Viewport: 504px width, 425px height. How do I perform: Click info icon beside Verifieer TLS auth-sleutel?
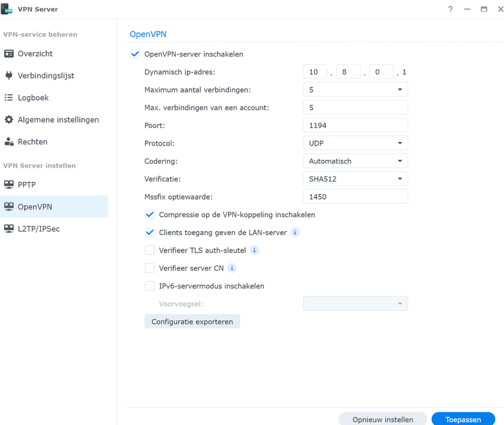(255, 251)
